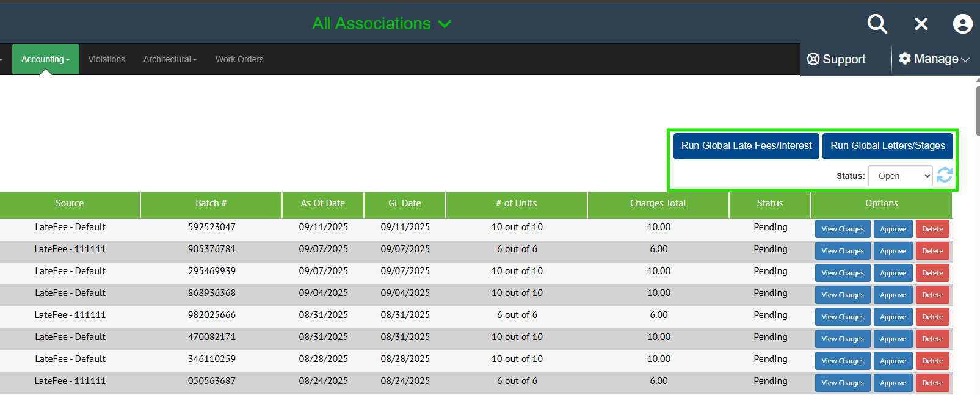Click the Manage gear icon
980x395 pixels.
pos(905,59)
